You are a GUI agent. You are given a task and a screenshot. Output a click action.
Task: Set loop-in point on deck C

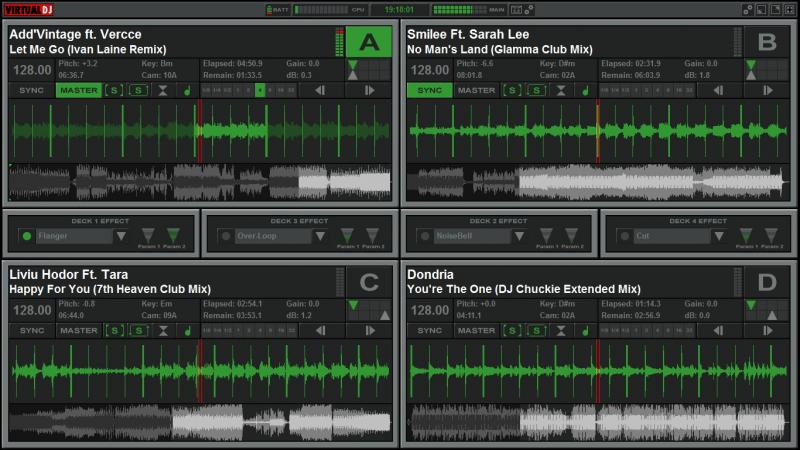click(320, 331)
